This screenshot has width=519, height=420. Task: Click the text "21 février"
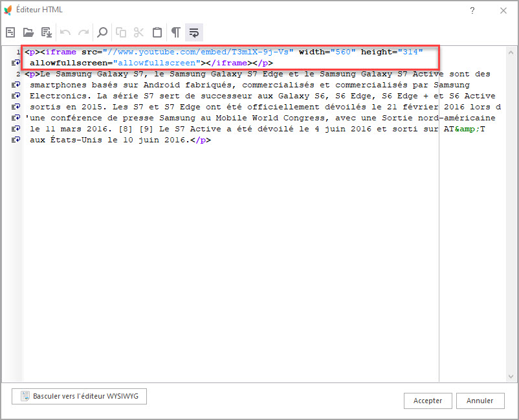(x=413, y=107)
